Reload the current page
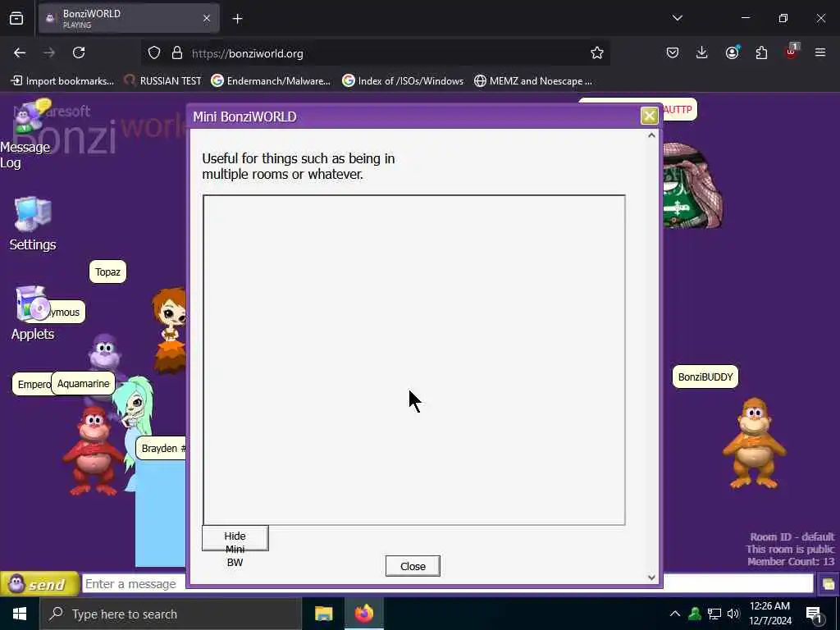840x630 pixels. coord(79,52)
